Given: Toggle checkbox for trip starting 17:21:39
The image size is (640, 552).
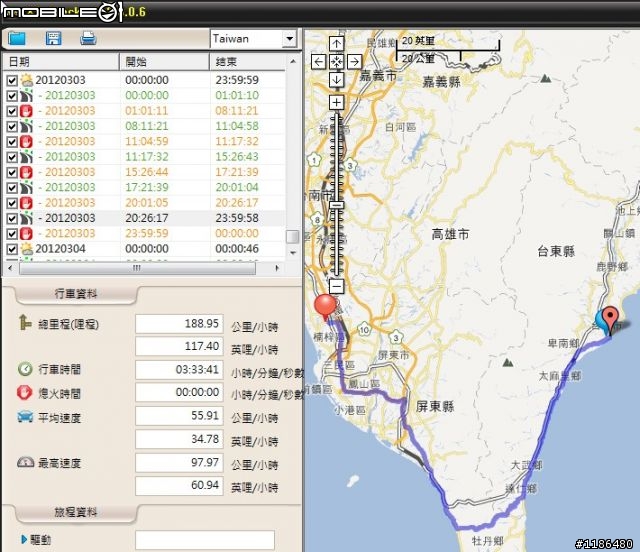Looking at the screenshot, I should [12, 187].
